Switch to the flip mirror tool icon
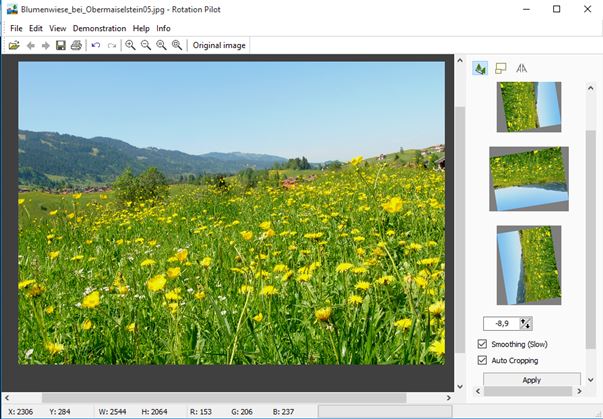 [521, 68]
